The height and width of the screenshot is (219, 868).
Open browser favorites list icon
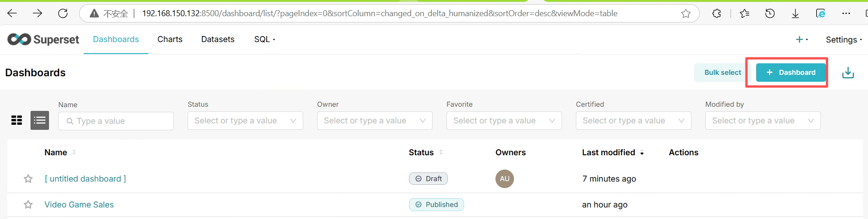[745, 13]
